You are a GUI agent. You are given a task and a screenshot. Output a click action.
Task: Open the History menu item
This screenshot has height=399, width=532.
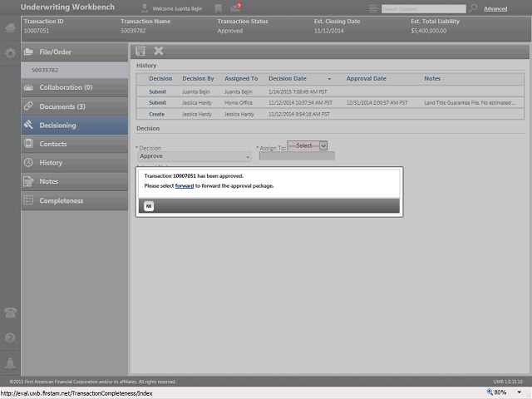tap(75, 163)
